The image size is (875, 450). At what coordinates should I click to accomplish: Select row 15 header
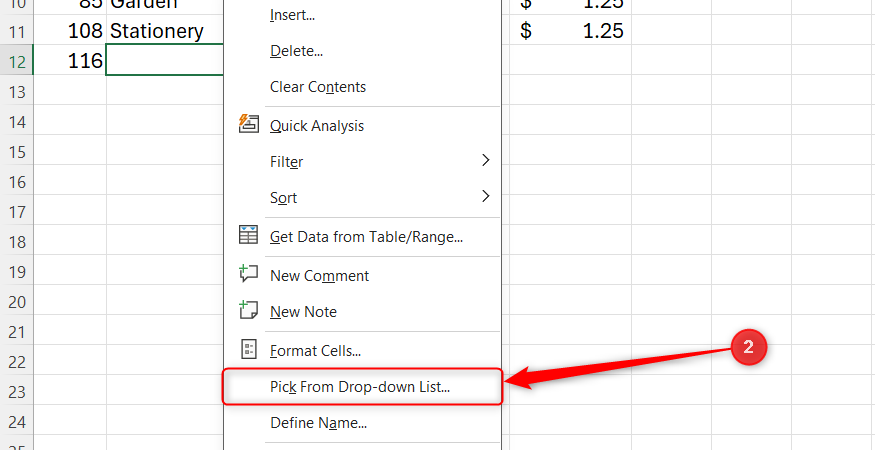[x=17, y=151]
